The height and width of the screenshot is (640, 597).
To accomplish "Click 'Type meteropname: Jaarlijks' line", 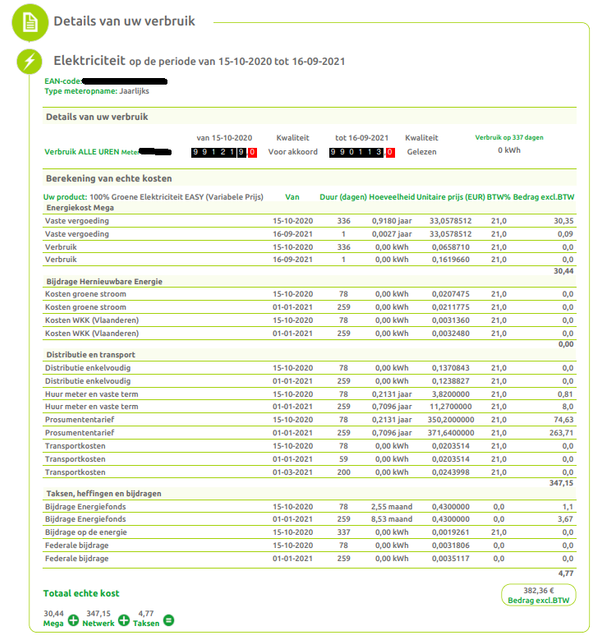I will pyautogui.click(x=97, y=91).
